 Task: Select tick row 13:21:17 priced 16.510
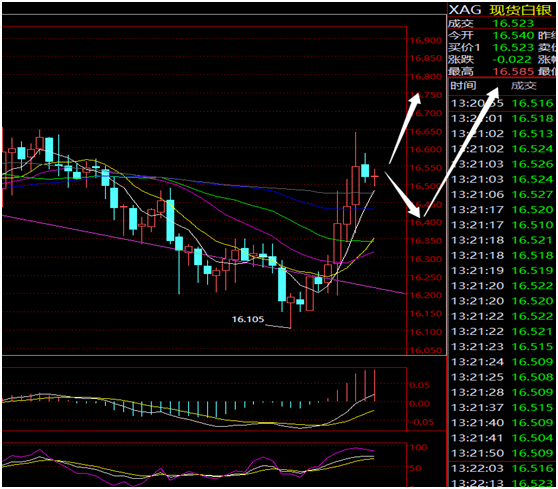pyautogui.click(x=502, y=225)
